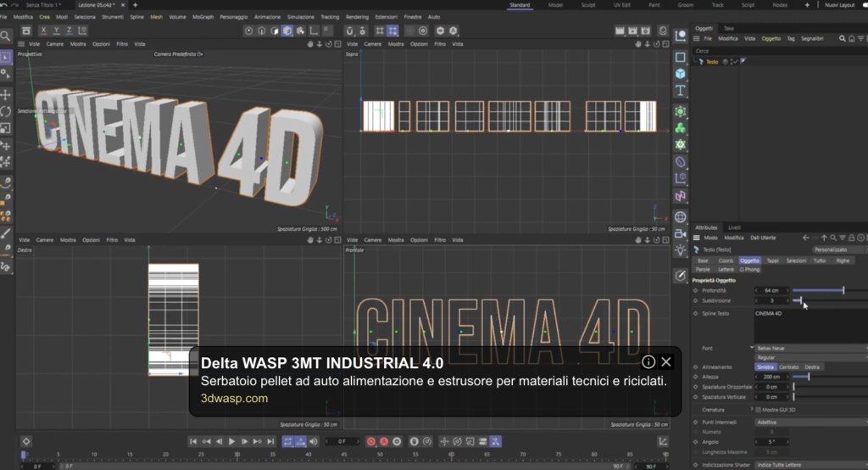868x470 pixels.
Task: Click the rectangle spline icon in side palette
Action: tap(681, 57)
